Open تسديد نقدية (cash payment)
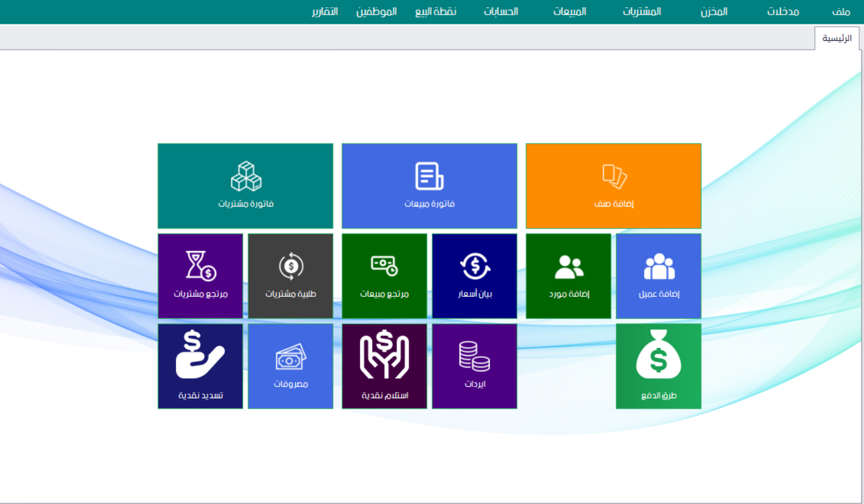Screen dimensions: 864x504 (x=200, y=365)
